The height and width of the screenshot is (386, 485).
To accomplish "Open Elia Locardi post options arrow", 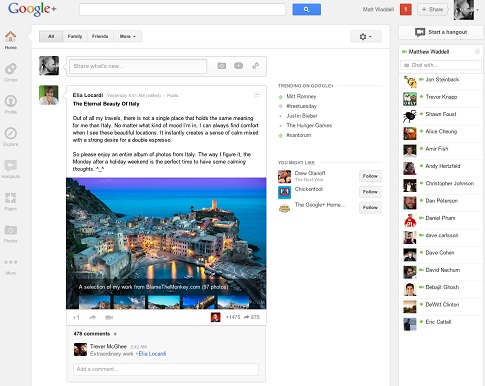I will (x=257, y=95).
